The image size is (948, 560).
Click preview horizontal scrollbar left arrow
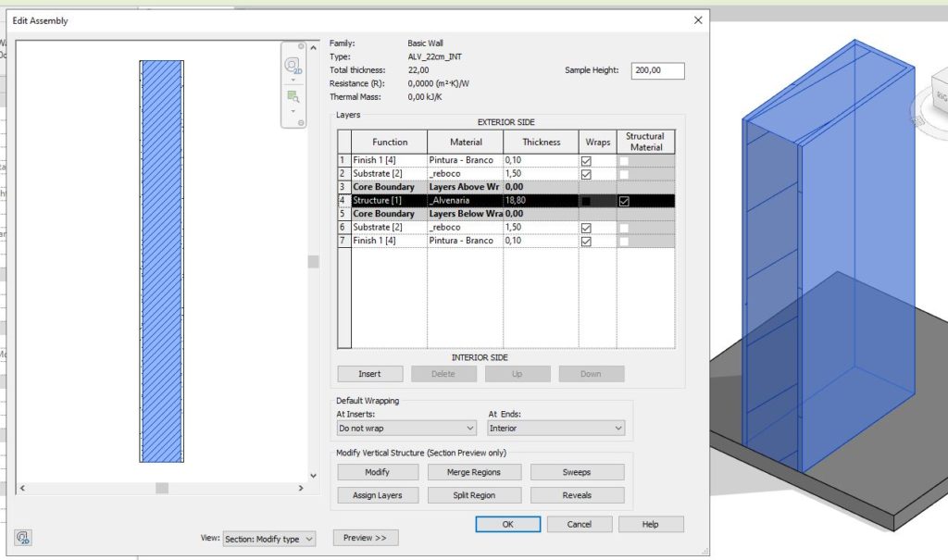(22, 488)
